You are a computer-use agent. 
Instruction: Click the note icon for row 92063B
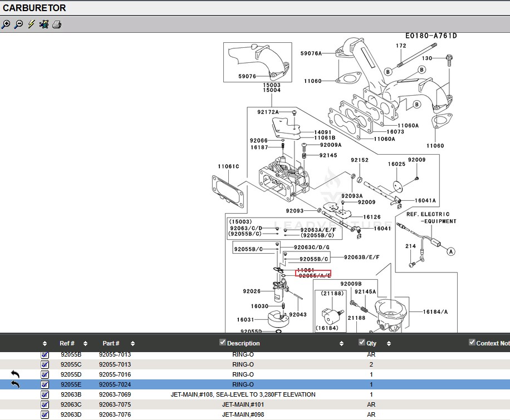(x=45, y=394)
